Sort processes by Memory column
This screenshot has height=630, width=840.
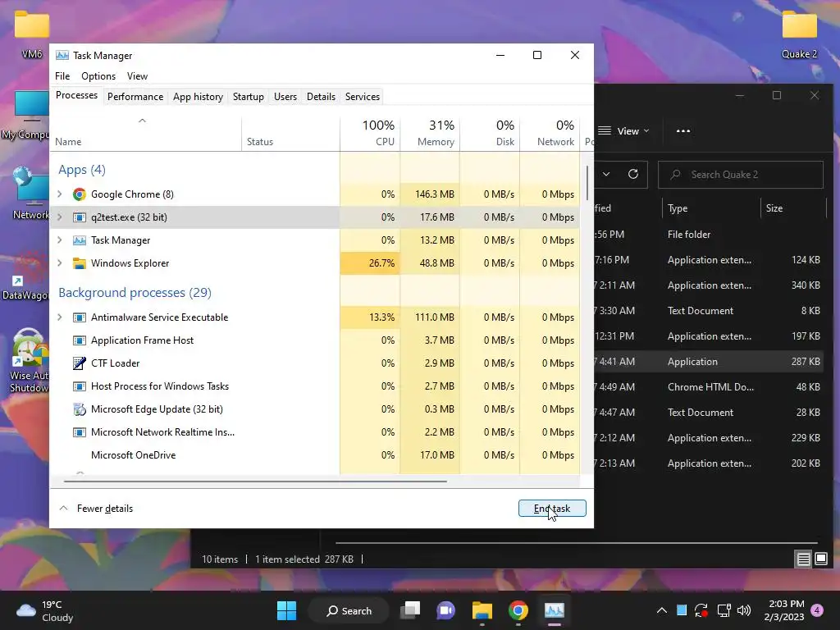(430, 133)
